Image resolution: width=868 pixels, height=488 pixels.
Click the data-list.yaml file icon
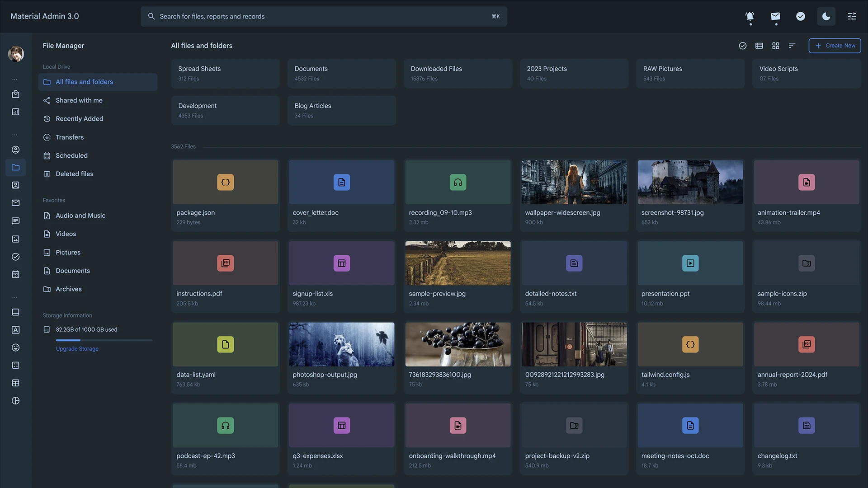point(225,344)
